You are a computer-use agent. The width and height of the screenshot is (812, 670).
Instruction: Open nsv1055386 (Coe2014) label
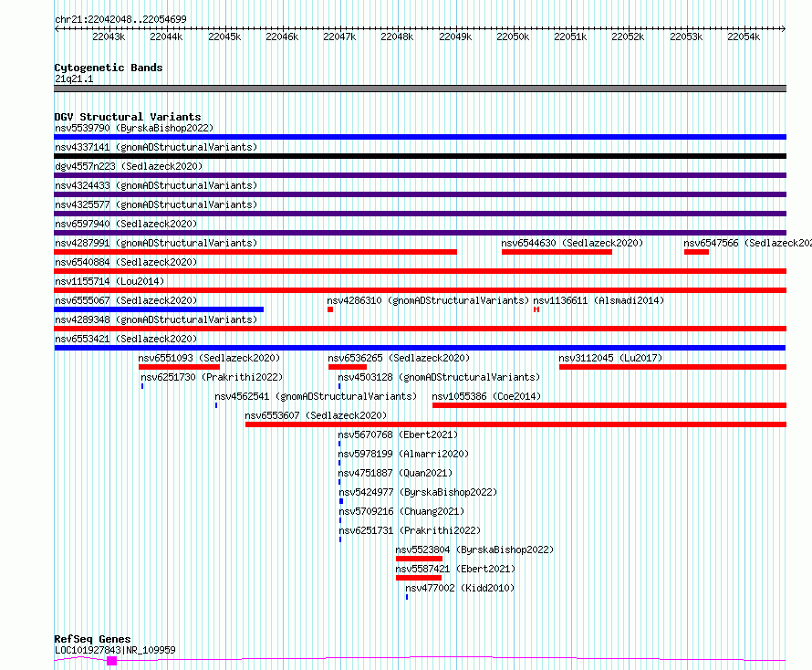[486, 396]
